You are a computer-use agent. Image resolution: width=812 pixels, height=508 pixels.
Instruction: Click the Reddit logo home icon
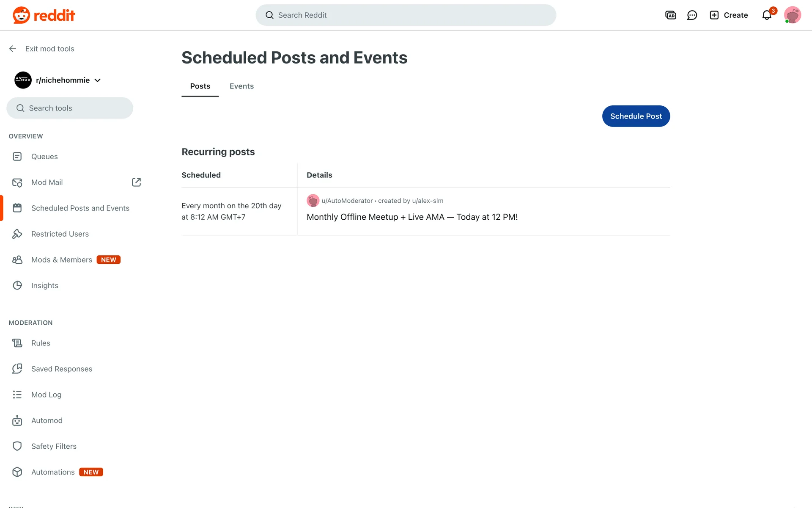[21, 15]
